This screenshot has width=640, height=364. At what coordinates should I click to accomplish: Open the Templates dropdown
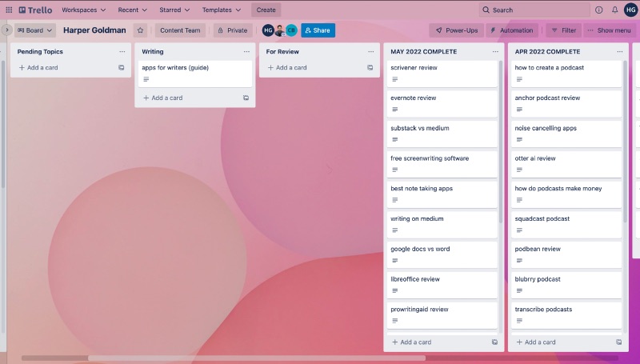pyautogui.click(x=222, y=10)
